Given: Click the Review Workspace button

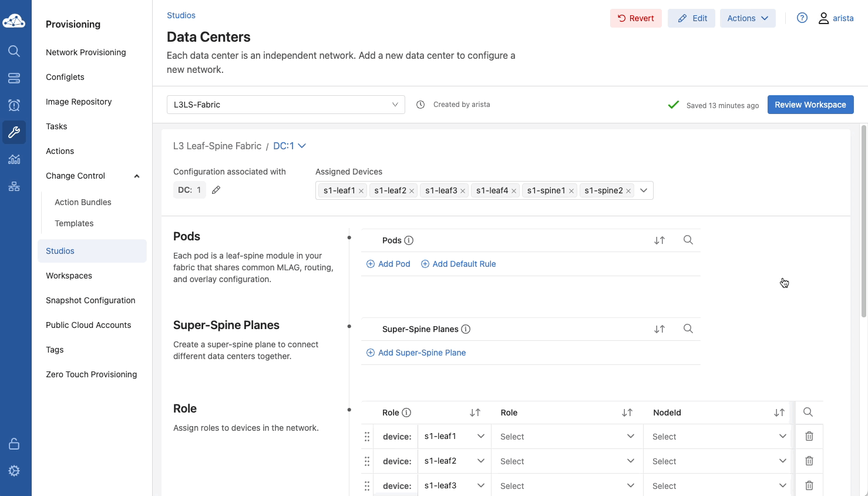Looking at the screenshot, I should (x=810, y=105).
